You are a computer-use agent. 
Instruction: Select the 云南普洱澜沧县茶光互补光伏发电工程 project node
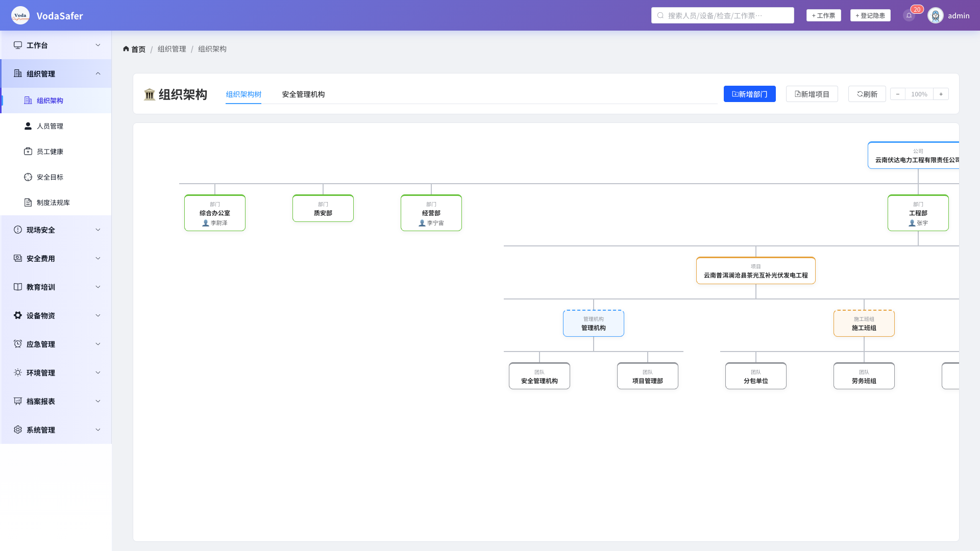coord(756,270)
